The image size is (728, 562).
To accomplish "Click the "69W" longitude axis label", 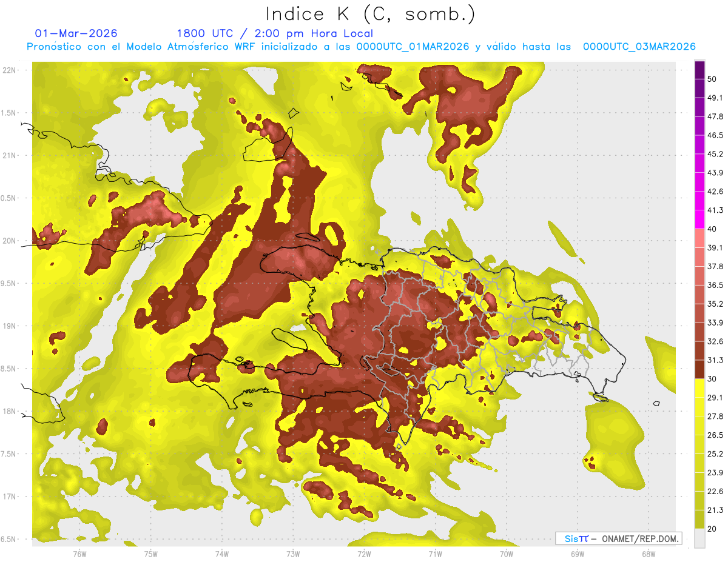I will 577,554.
